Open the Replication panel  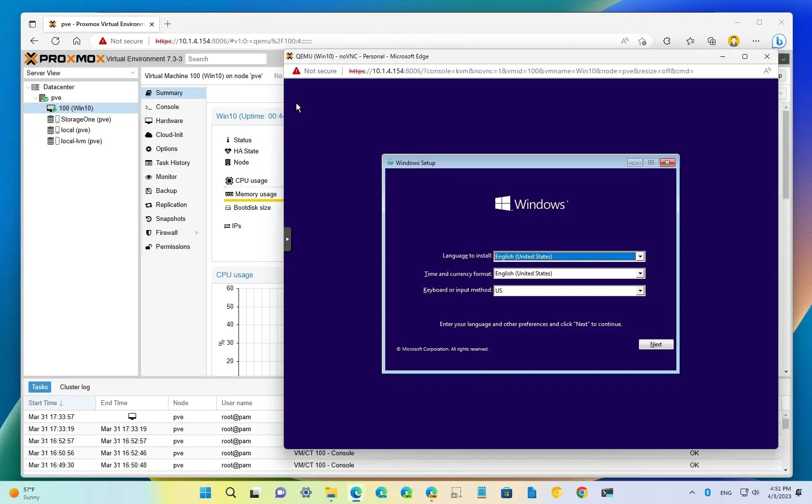(x=171, y=204)
